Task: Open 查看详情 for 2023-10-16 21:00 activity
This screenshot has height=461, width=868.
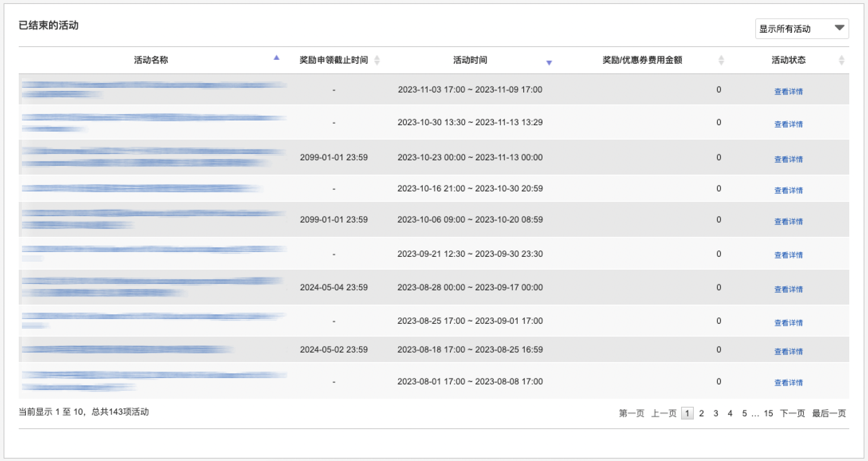Action: pyautogui.click(x=788, y=190)
